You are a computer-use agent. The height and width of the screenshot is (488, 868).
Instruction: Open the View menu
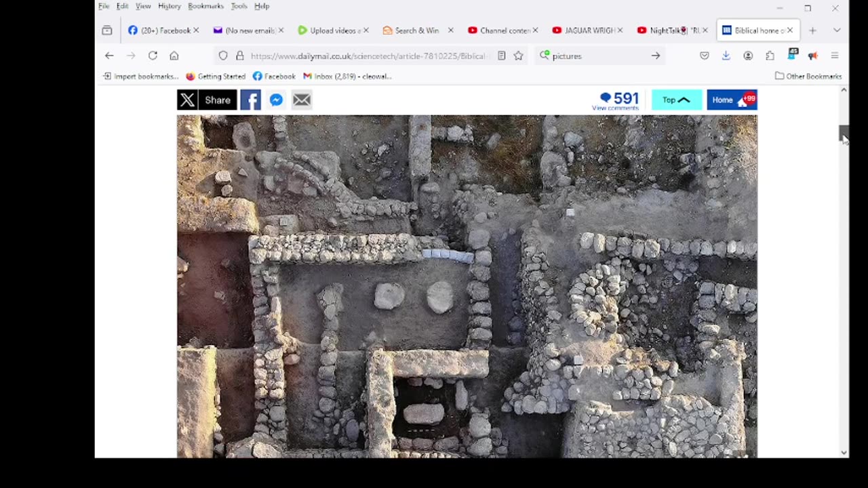click(x=143, y=6)
